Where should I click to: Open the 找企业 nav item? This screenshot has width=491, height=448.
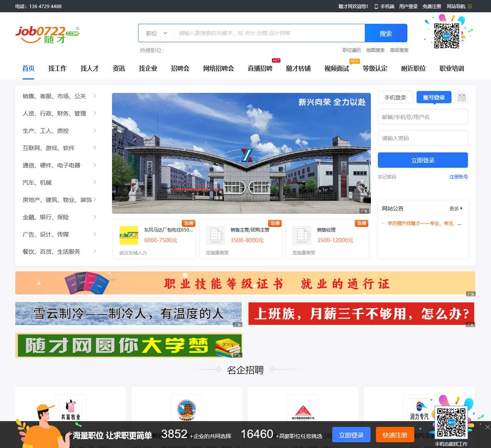click(x=148, y=68)
